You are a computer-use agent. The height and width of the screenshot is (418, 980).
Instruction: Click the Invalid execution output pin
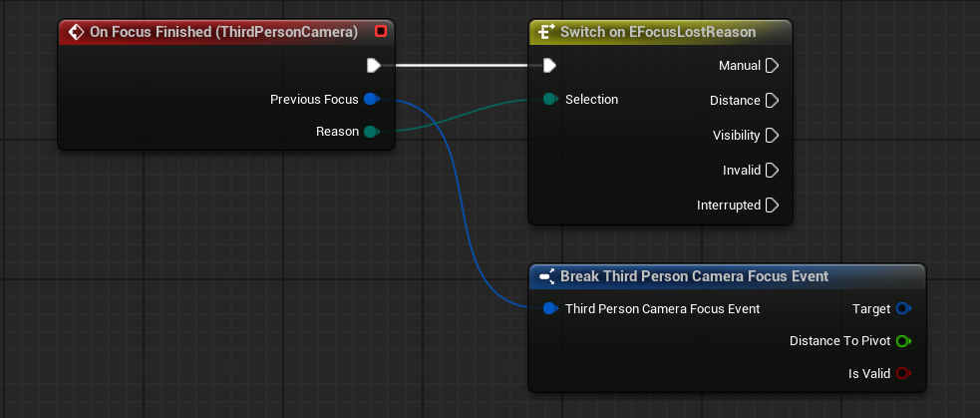[x=771, y=171]
